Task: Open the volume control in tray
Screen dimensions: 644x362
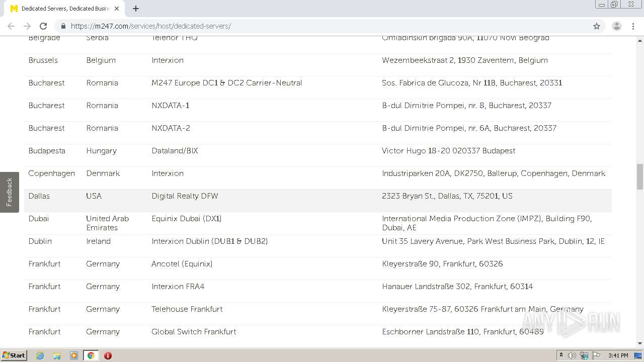Action: pyautogui.click(x=572, y=355)
